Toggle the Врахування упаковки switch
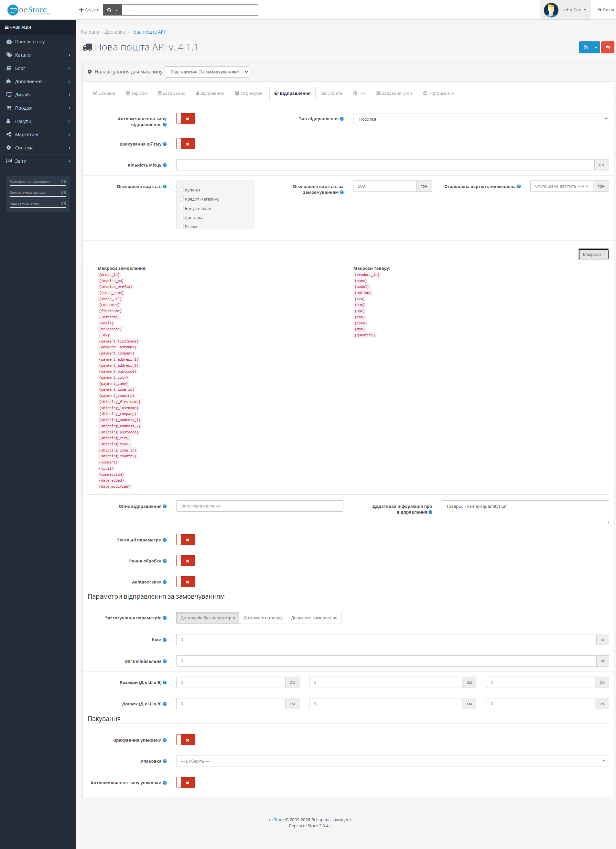The width and height of the screenshot is (616, 849). (186, 740)
